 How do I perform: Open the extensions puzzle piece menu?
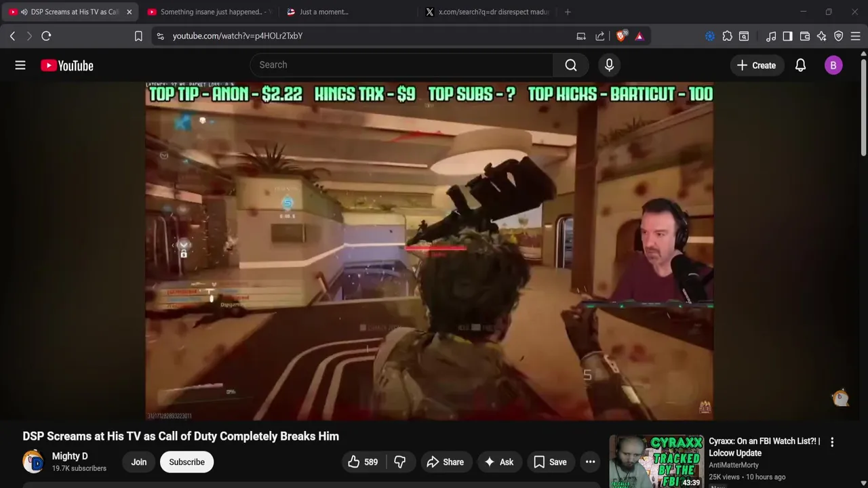[x=727, y=36]
